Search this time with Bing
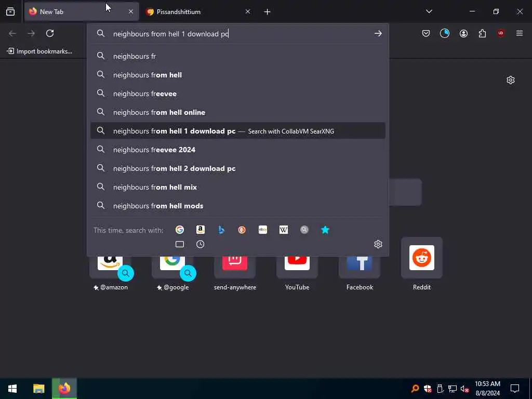This screenshot has width=532, height=399. pyautogui.click(x=221, y=230)
